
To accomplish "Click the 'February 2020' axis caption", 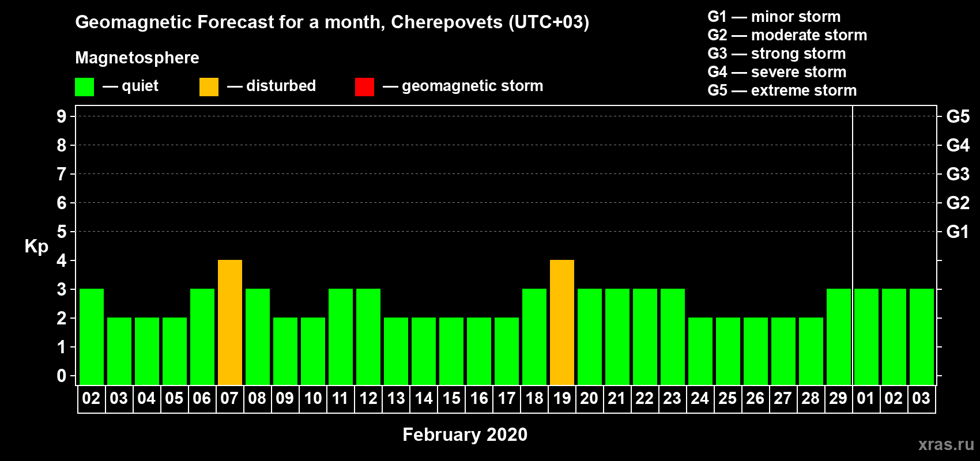I will (465, 434).
